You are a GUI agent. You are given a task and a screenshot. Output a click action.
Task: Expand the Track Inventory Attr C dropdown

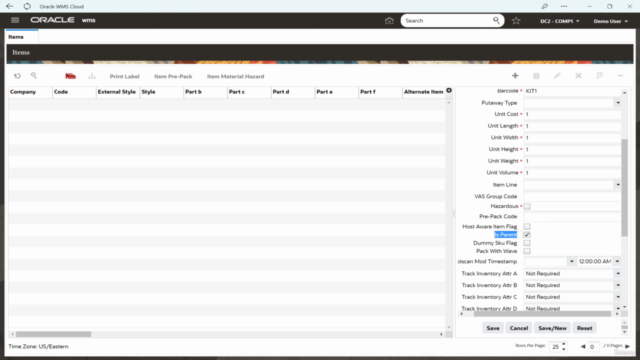618,297
